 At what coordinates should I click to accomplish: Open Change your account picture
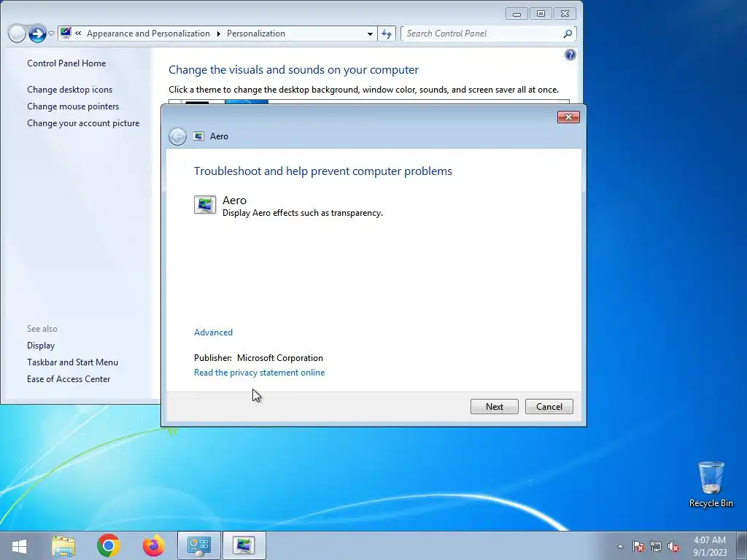pos(83,122)
